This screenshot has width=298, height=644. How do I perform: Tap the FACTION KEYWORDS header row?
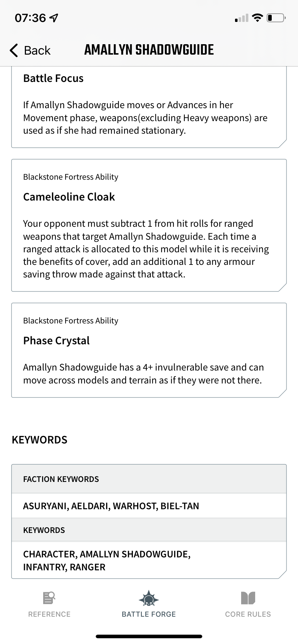pos(149,479)
